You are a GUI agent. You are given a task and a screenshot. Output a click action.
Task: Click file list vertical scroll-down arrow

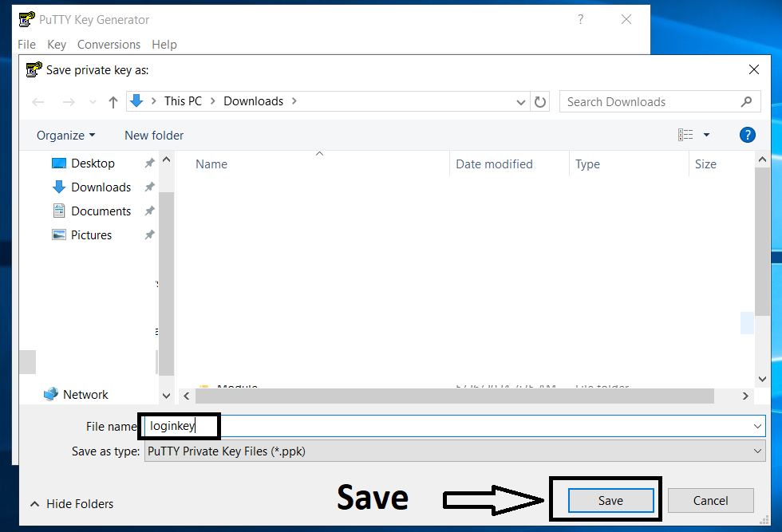click(x=762, y=379)
